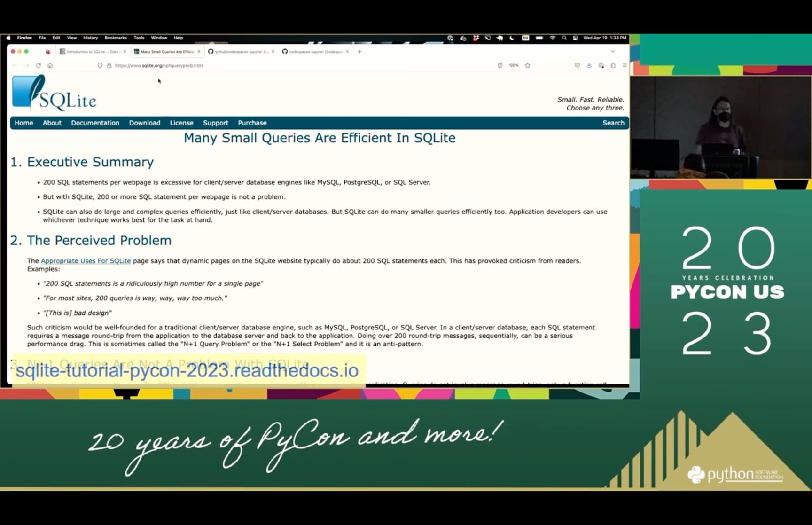Bookmark this page with the star icon
Viewport: 812px width, 525px height.
(x=528, y=65)
